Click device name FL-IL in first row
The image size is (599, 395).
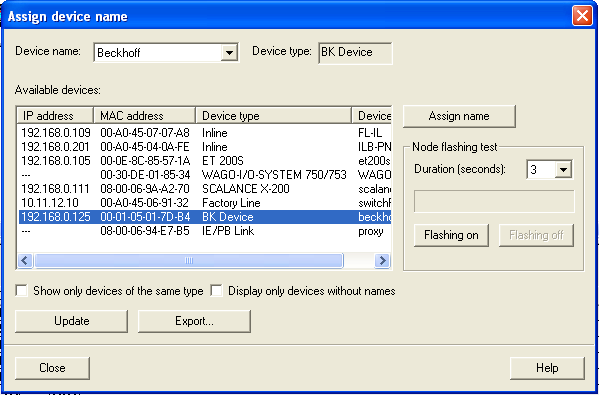pos(370,133)
